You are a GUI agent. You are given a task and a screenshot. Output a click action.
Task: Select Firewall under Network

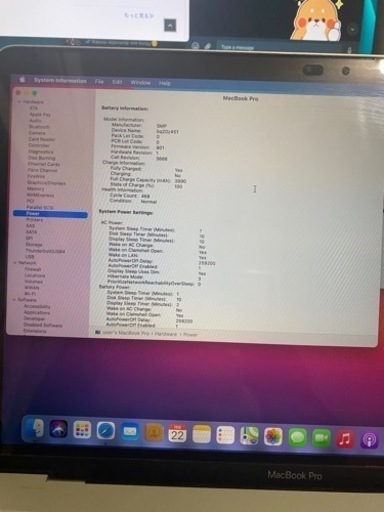click(33, 269)
